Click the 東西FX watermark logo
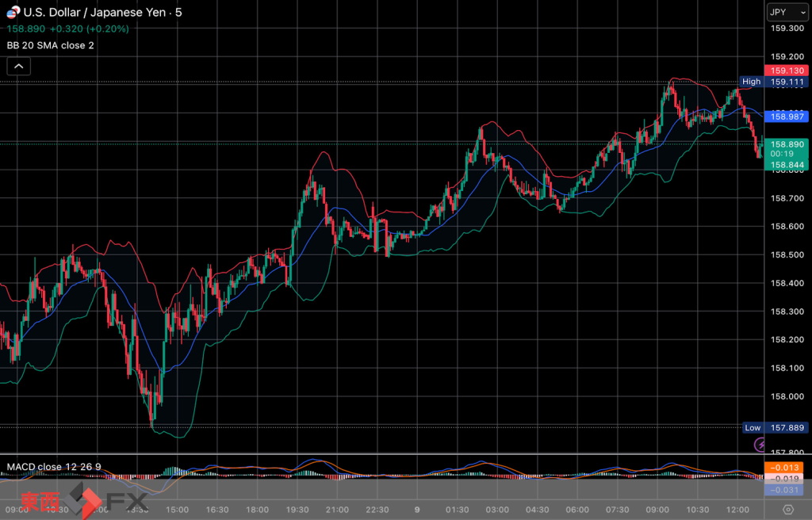The width and height of the screenshot is (812, 520). (x=83, y=501)
